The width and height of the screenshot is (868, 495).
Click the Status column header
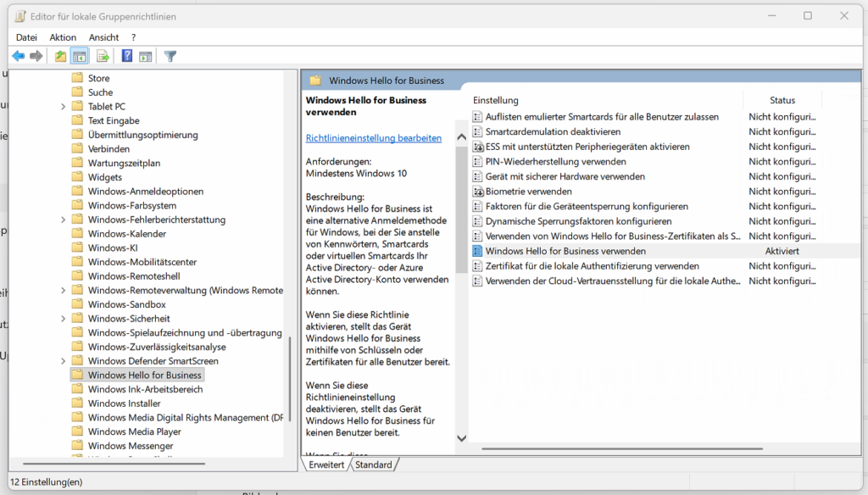point(782,100)
